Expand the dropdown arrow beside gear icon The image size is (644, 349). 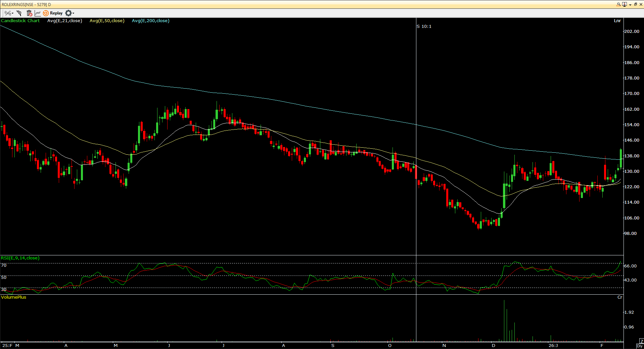[x=74, y=13]
